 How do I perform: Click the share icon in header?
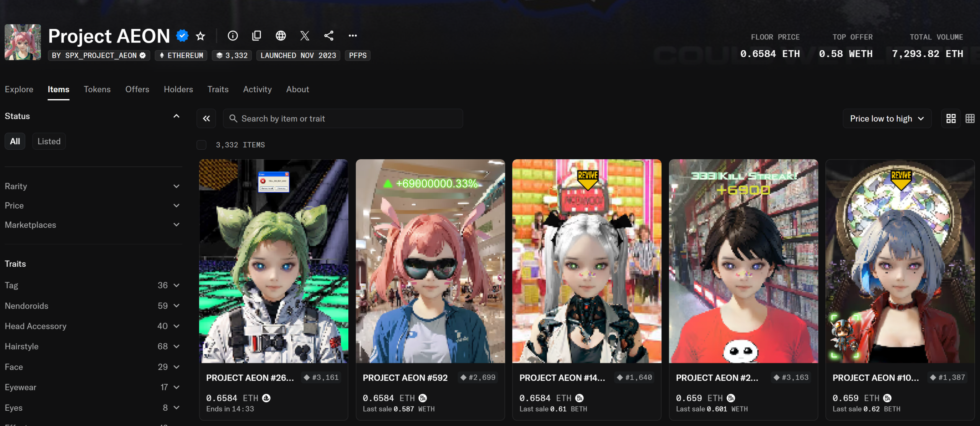pos(329,36)
